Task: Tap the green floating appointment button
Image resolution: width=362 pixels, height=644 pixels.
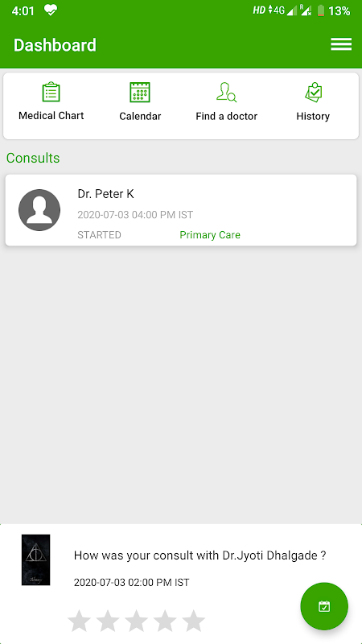Action: 324,606
